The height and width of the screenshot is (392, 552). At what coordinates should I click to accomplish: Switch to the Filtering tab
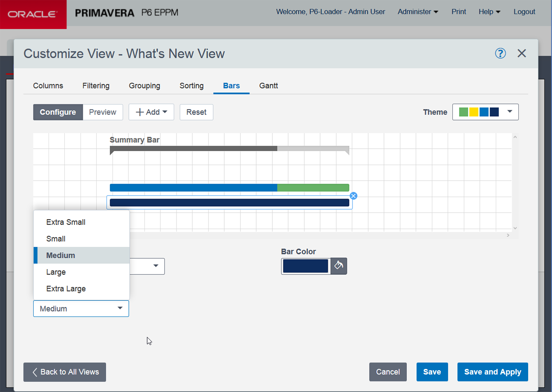click(96, 86)
